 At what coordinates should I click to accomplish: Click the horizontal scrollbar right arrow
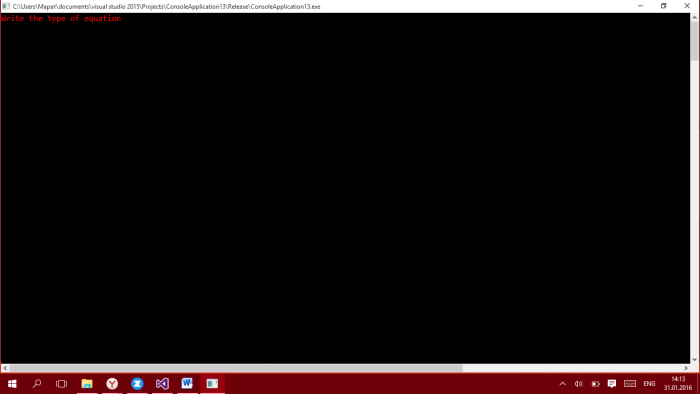coord(686,368)
